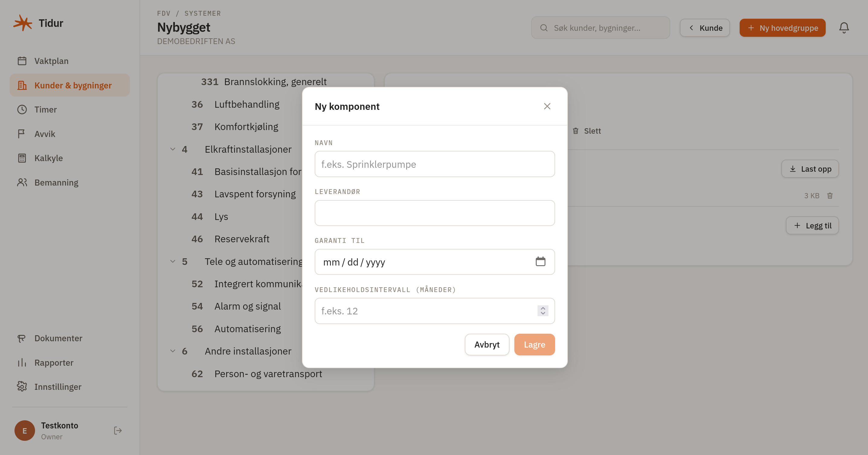Image resolution: width=868 pixels, height=455 pixels.
Task: Select 36 Luftbehandling in the tree
Action: click(235, 104)
